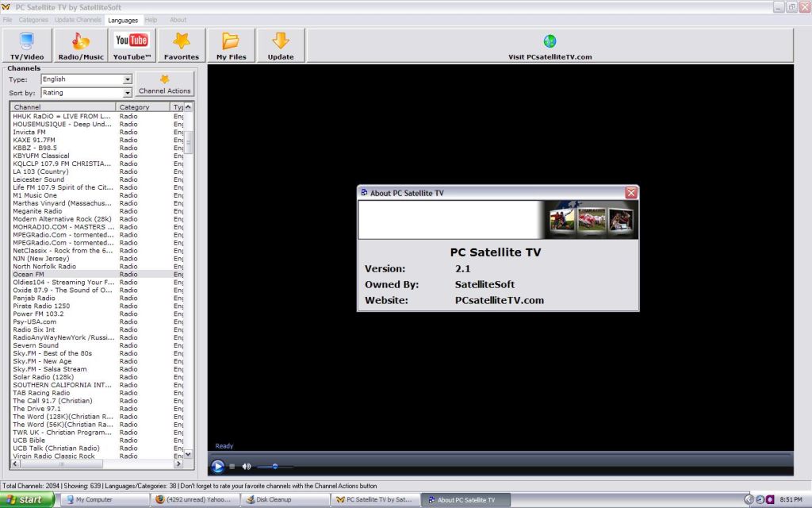
Task: Select the "Ocean FM" channel row
Action: (98, 274)
